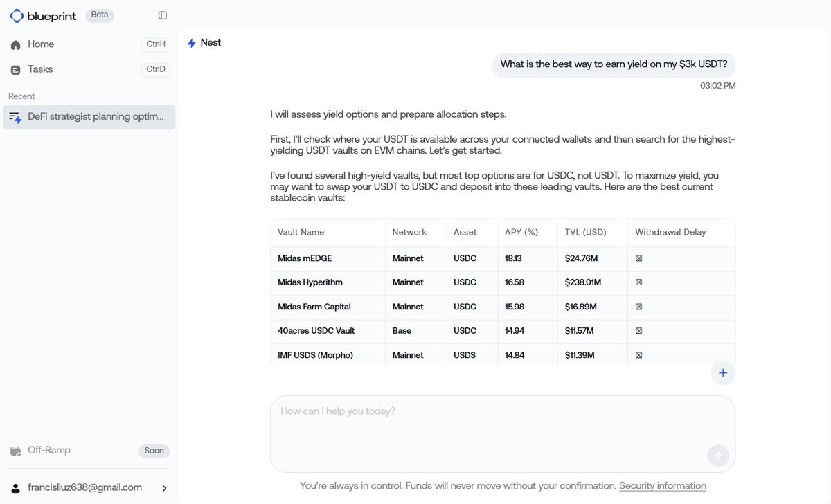Image resolution: width=831 pixels, height=504 pixels.
Task: Click the $24.76M TVL cell
Action: coord(582,258)
